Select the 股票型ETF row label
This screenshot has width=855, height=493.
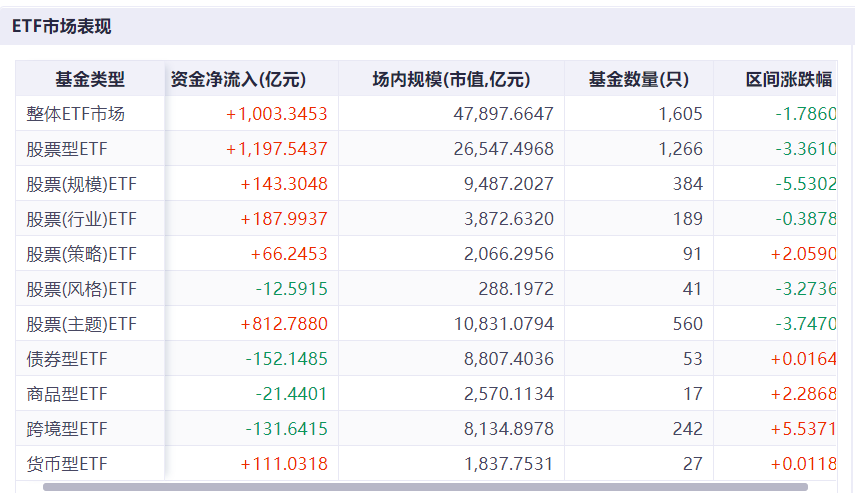67,149
